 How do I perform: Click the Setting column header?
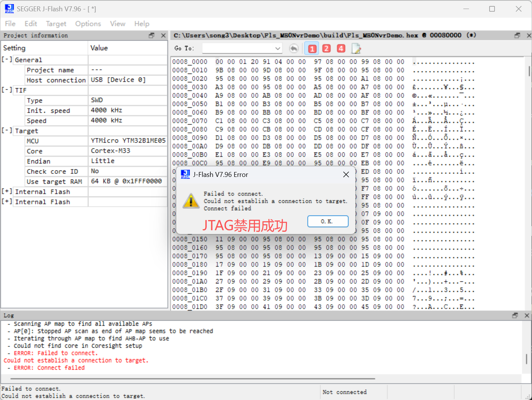pyautogui.click(x=44, y=48)
